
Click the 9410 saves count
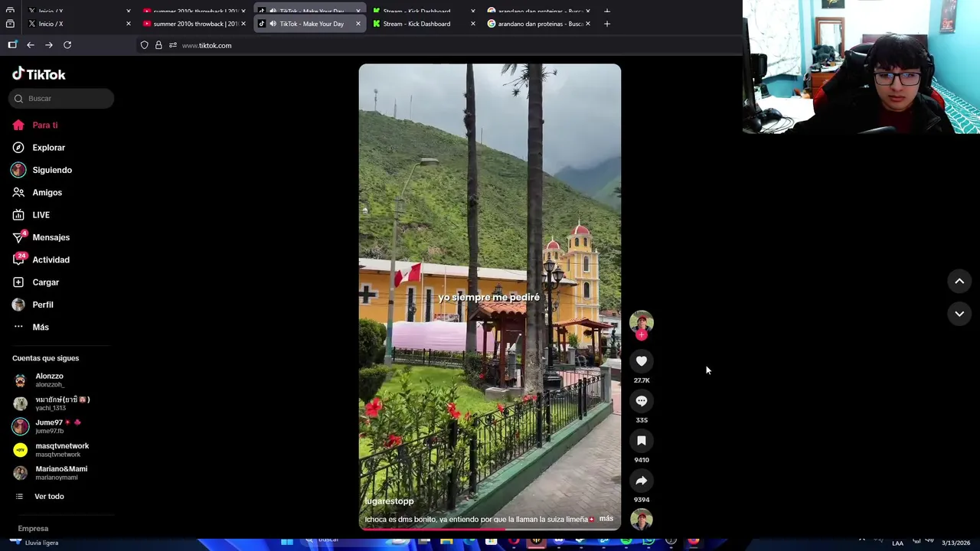click(642, 460)
